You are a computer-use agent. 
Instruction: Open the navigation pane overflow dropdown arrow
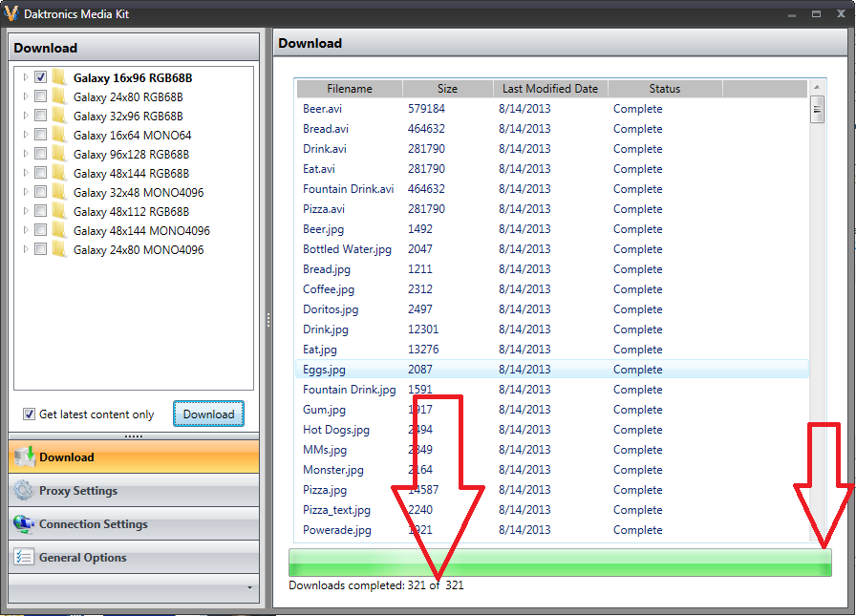pos(249,587)
